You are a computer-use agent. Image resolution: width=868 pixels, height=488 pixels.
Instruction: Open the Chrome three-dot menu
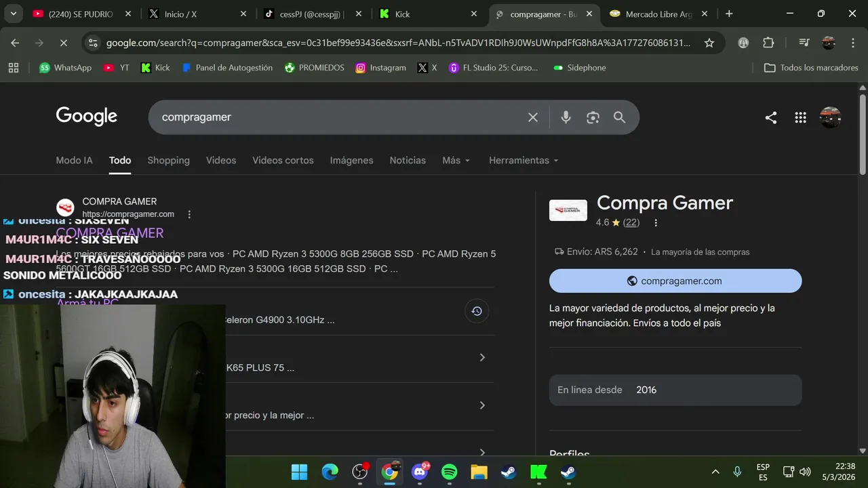[852, 43]
